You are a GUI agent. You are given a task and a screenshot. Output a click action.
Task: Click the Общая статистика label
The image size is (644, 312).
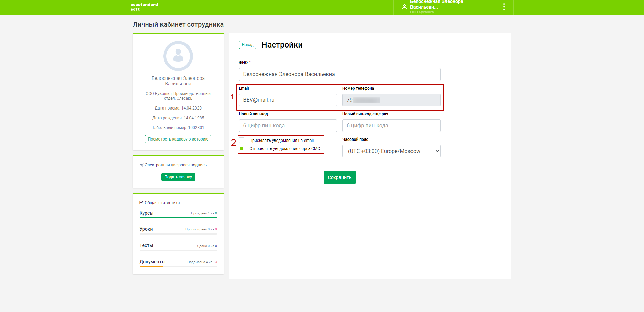[x=162, y=203]
